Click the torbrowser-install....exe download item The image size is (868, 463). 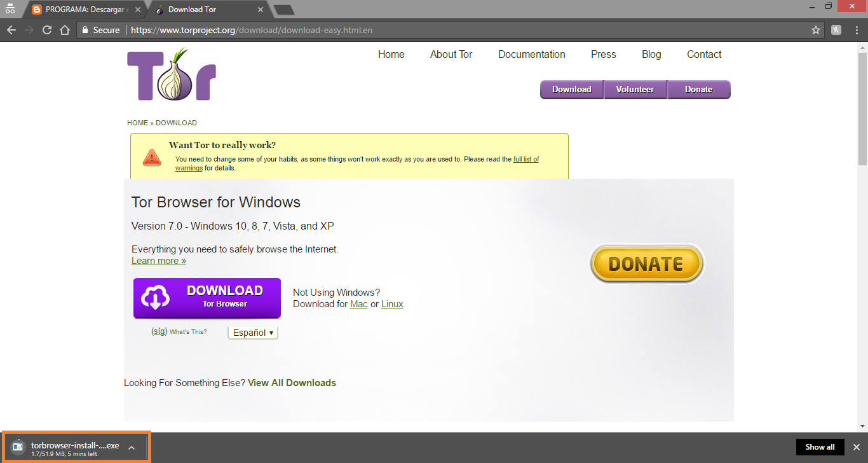76,447
